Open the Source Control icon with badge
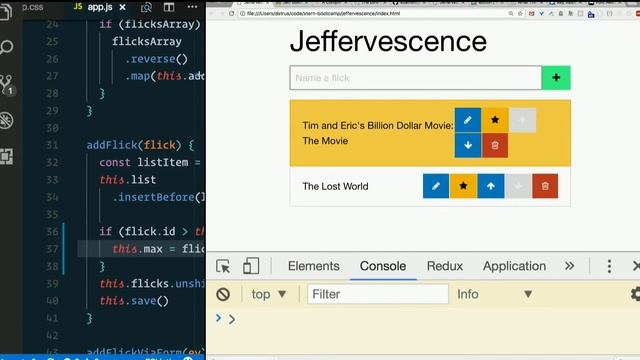The height and width of the screenshot is (360, 640). [7, 84]
